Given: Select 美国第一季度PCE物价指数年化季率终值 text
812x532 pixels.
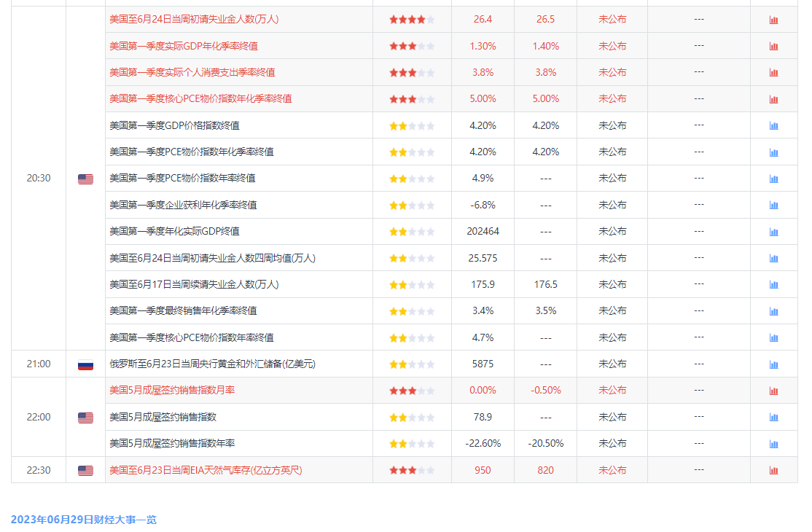Looking at the screenshot, I should (192, 152).
